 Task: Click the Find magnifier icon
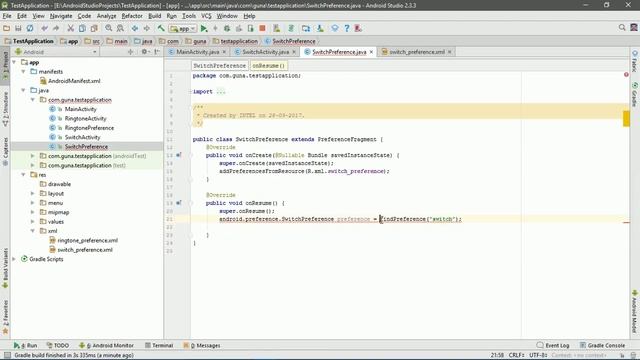pos(109,28)
